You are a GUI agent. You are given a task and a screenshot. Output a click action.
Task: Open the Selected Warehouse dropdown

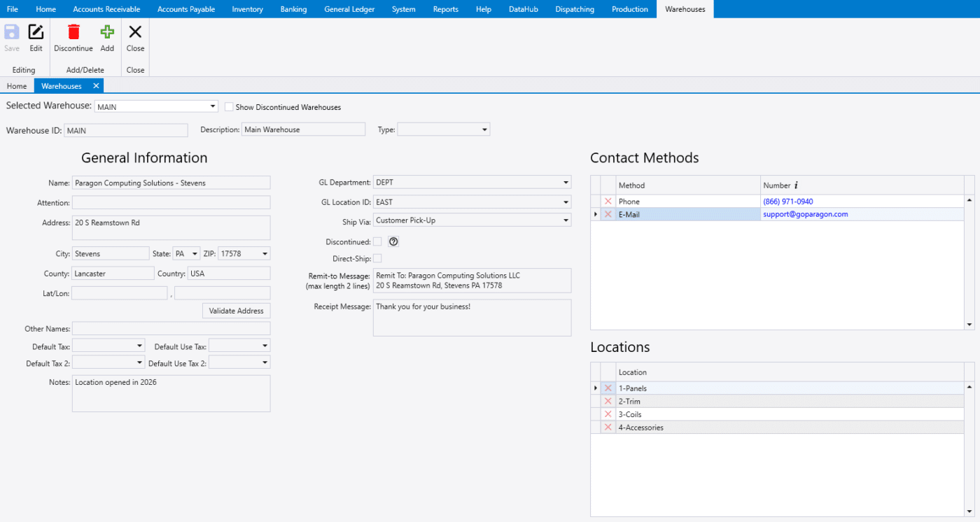click(213, 106)
